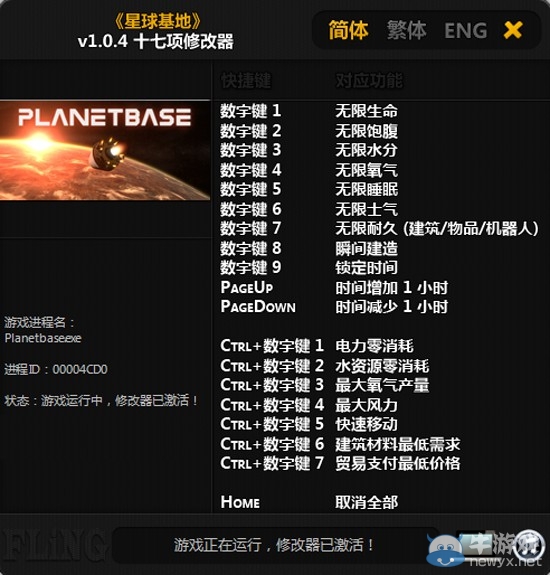
Task: Select the 无限水分 function text
Action: click(366, 150)
